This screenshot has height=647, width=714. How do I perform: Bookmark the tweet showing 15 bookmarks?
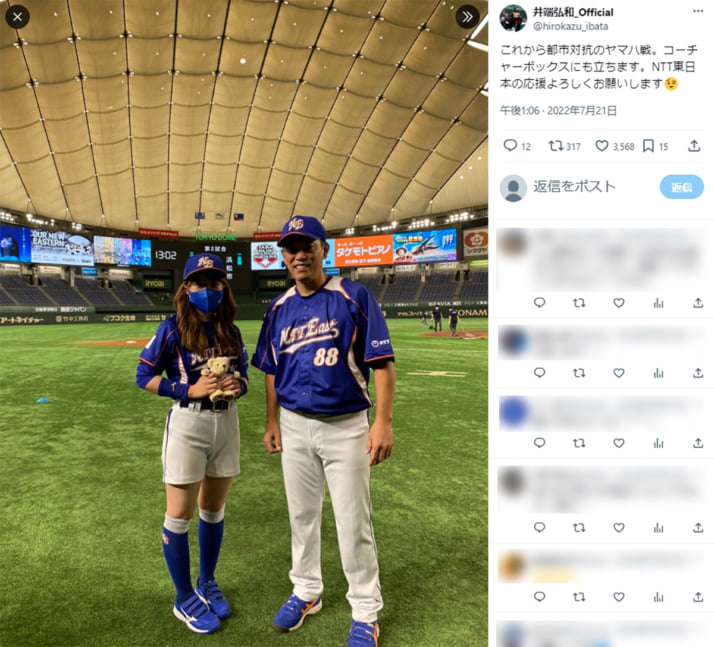click(655, 146)
